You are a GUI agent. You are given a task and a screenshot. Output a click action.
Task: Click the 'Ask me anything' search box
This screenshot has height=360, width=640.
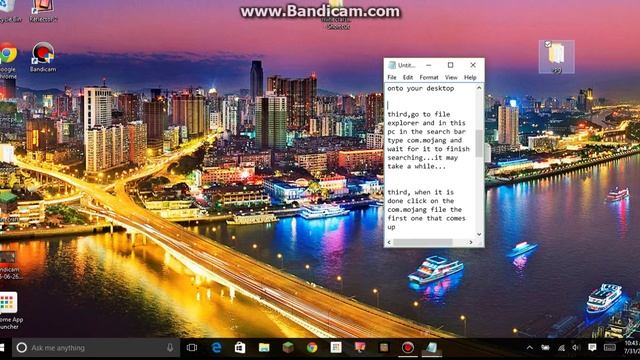coord(96,348)
